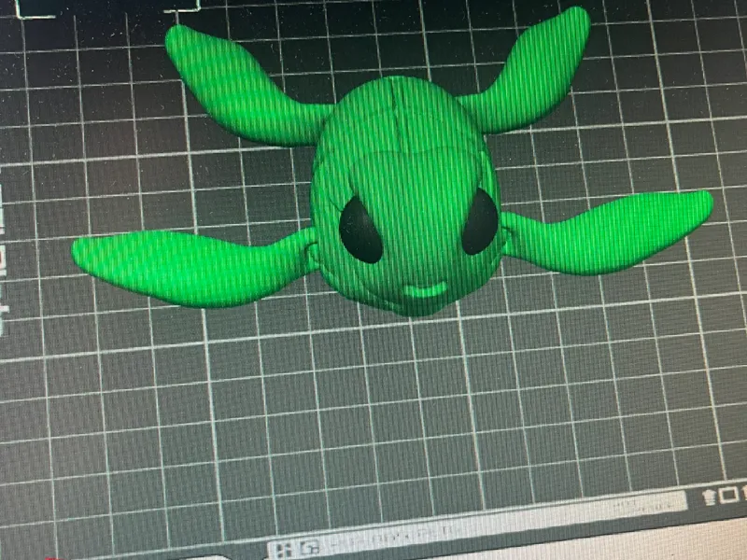Click the square outline icon at bottom right
Screen dimensions: 747x560
pyautogui.click(x=728, y=495)
